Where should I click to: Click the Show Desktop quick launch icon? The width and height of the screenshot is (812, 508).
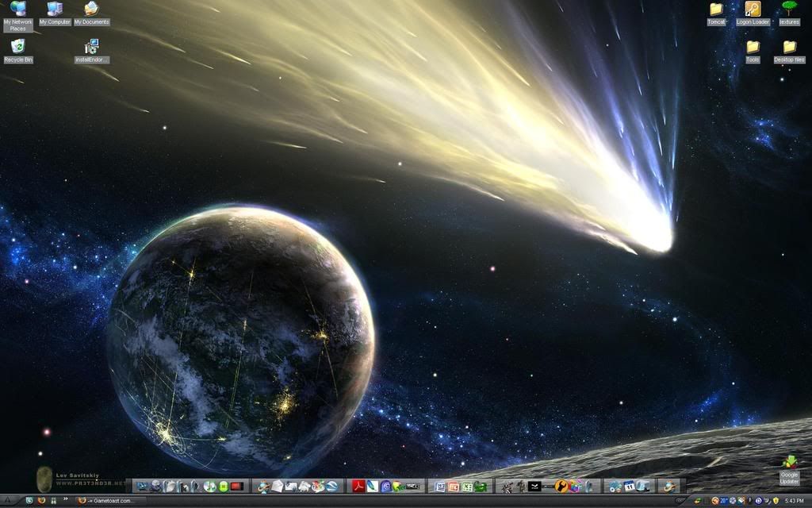(x=29, y=500)
